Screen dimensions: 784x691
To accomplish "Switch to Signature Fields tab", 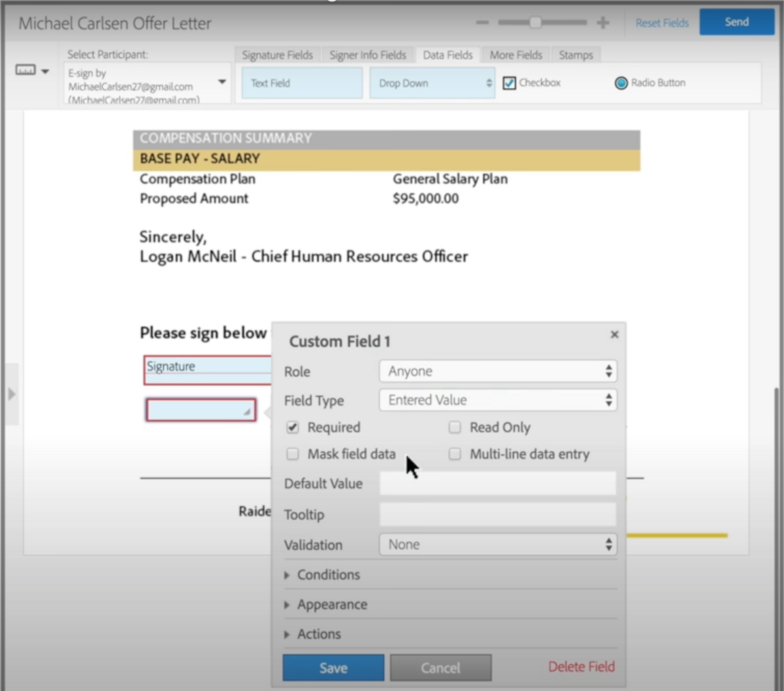I will point(277,55).
